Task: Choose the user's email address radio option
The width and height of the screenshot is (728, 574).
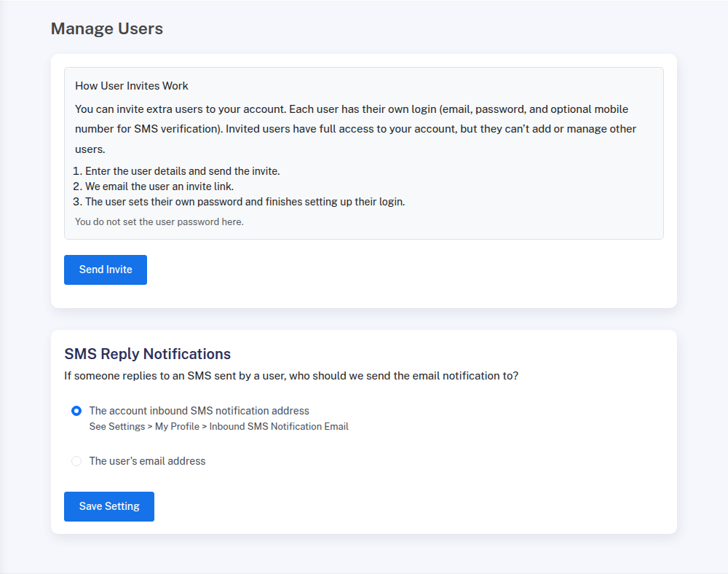Action: tap(76, 461)
